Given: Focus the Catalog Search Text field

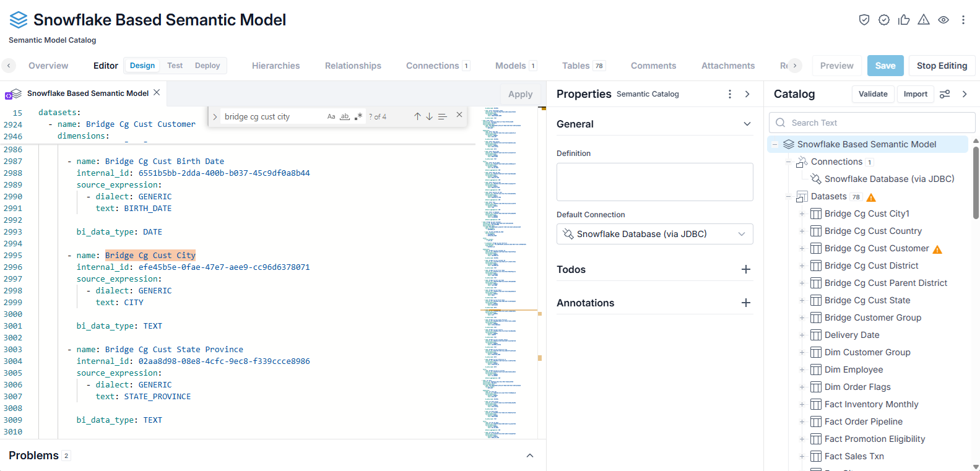Looking at the screenshot, I should pyautogui.click(x=872, y=123).
